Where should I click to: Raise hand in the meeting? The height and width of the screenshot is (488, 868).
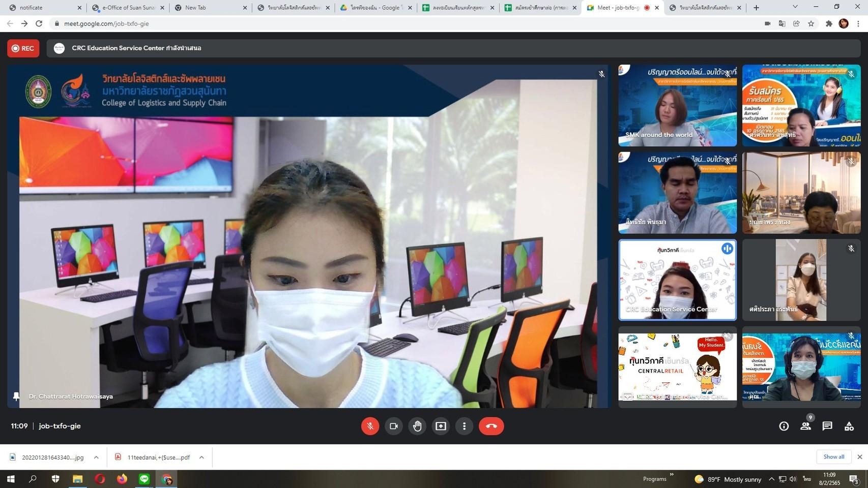417,426
